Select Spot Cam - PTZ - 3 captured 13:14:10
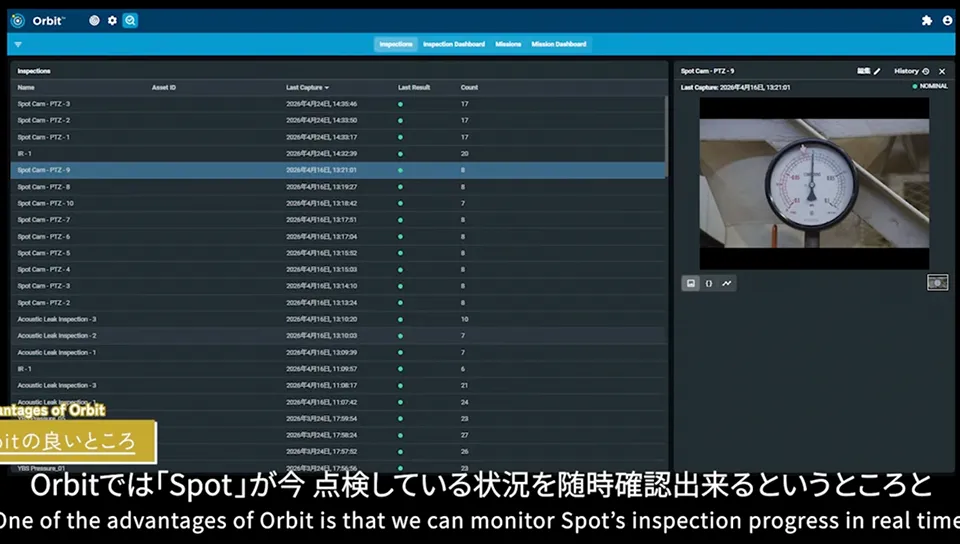The image size is (960, 544). [339, 286]
